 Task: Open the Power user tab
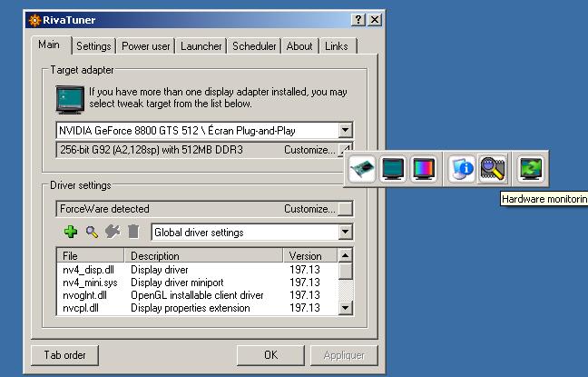pyautogui.click(x=146, y=46)
